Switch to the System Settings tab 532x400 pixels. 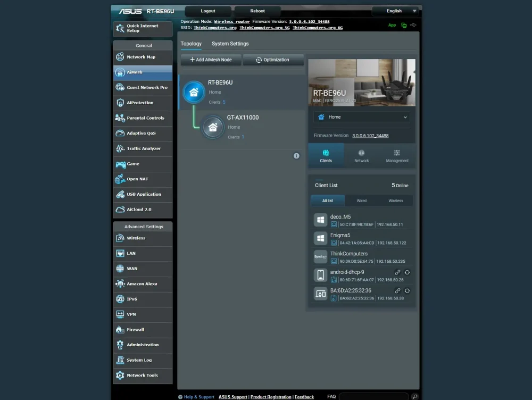230,44
